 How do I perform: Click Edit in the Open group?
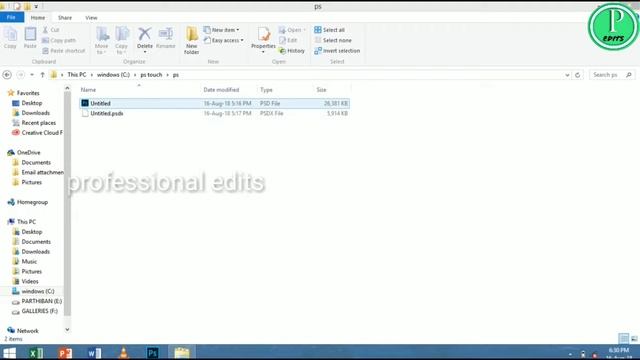288,40
